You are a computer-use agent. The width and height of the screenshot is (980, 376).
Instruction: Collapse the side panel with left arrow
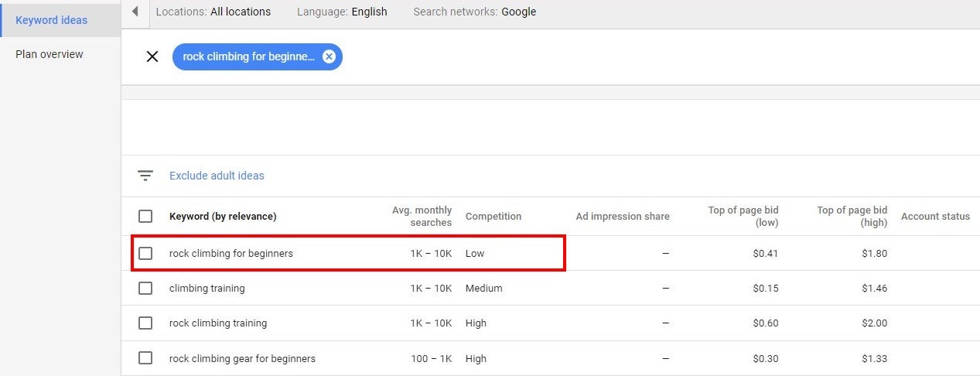(135, 12)
